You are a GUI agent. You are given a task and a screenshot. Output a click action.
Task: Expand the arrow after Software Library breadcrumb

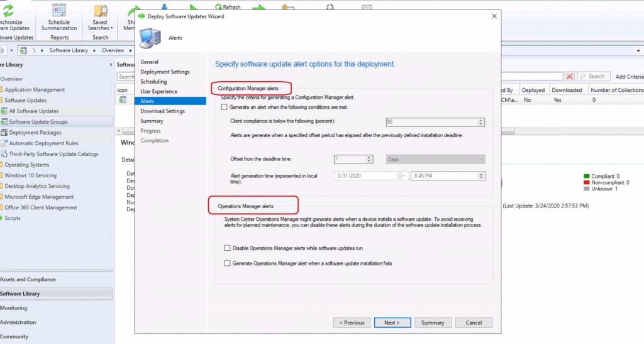click(94, 50)
